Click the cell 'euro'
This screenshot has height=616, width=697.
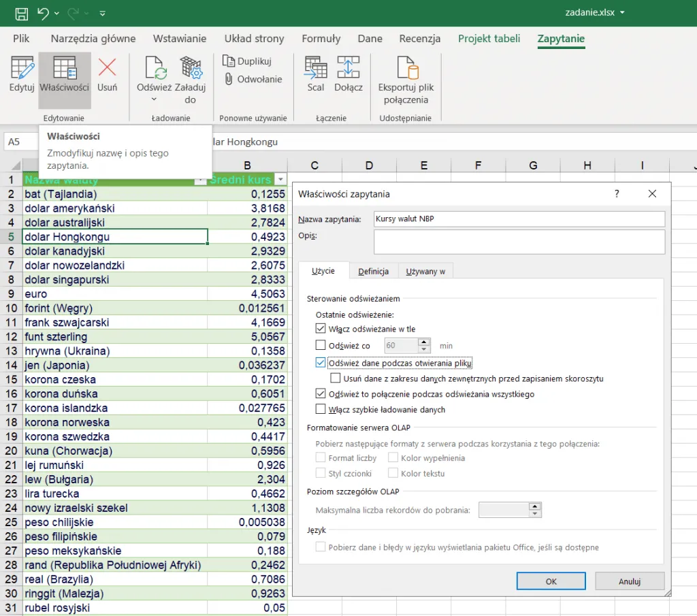[114, 294]
